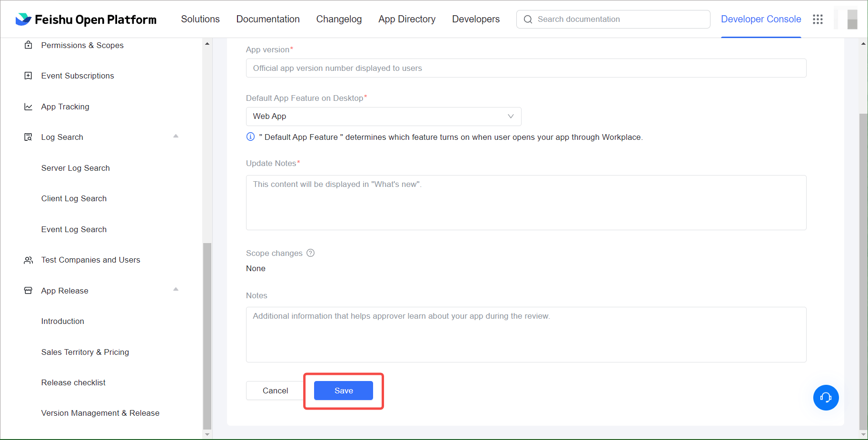Open the apps grid icon
This screenshot has height=440, width=868.
818,19
